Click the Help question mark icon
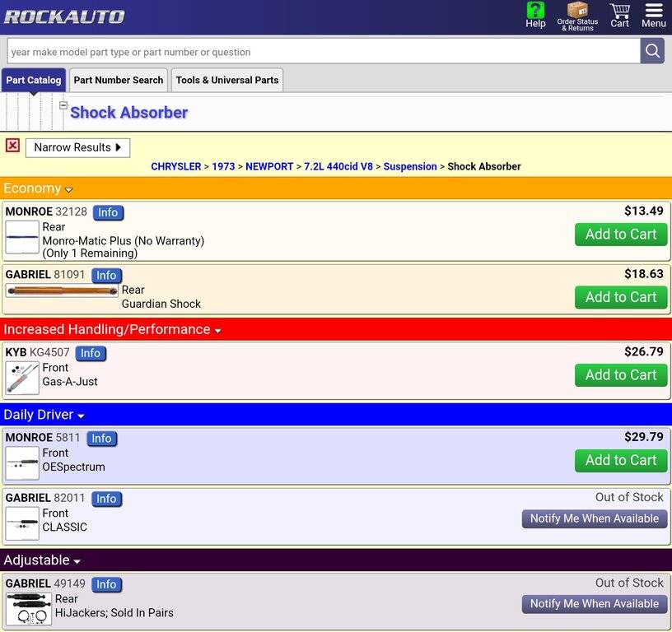 click(x=535, y=12)
